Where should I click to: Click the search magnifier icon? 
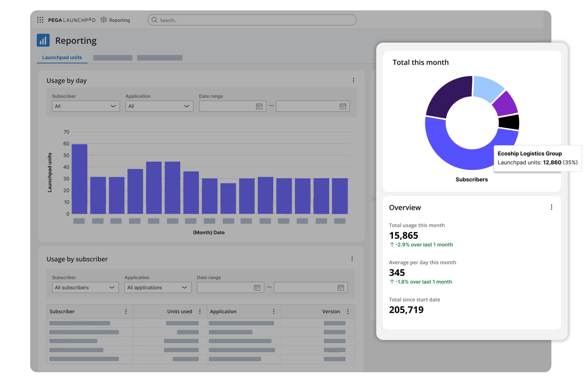tap(154, 20)
